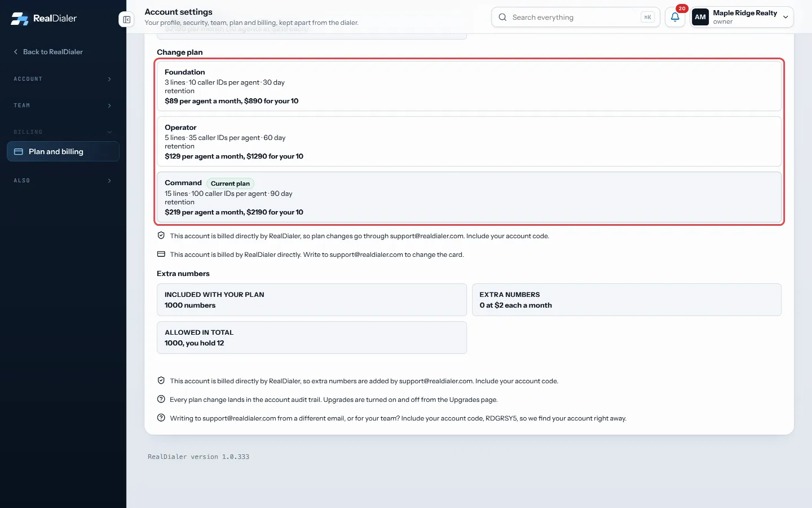Click the Included with your plan card

[x=312, y=300]
